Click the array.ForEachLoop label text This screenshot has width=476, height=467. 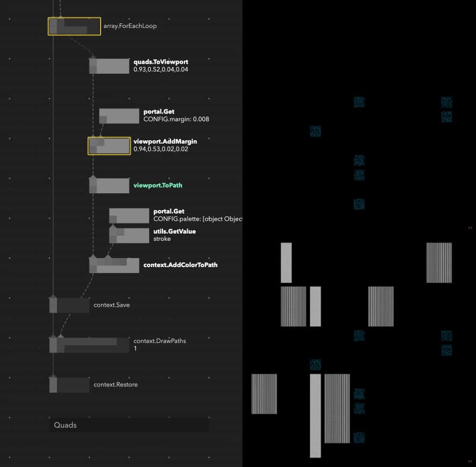pyautogui.click(x=130, y=26)
